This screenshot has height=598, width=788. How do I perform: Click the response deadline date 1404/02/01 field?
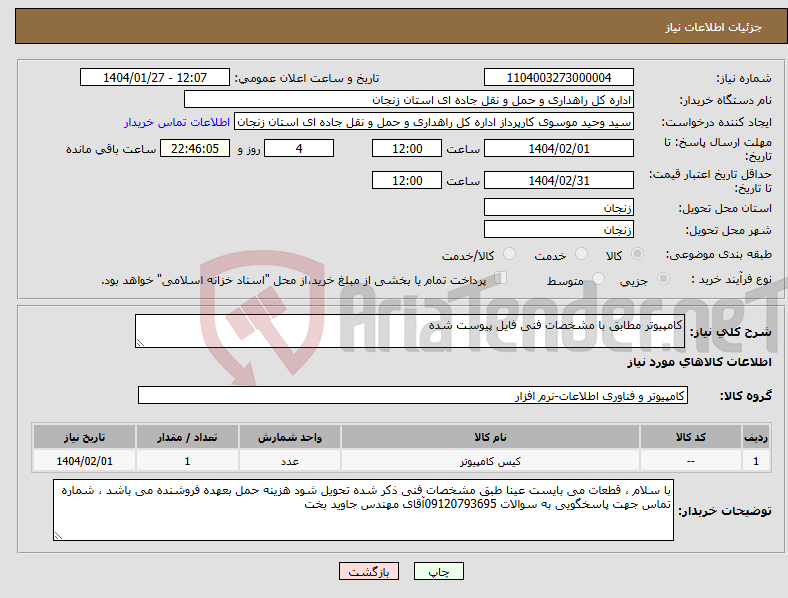(x=558, y=148)
